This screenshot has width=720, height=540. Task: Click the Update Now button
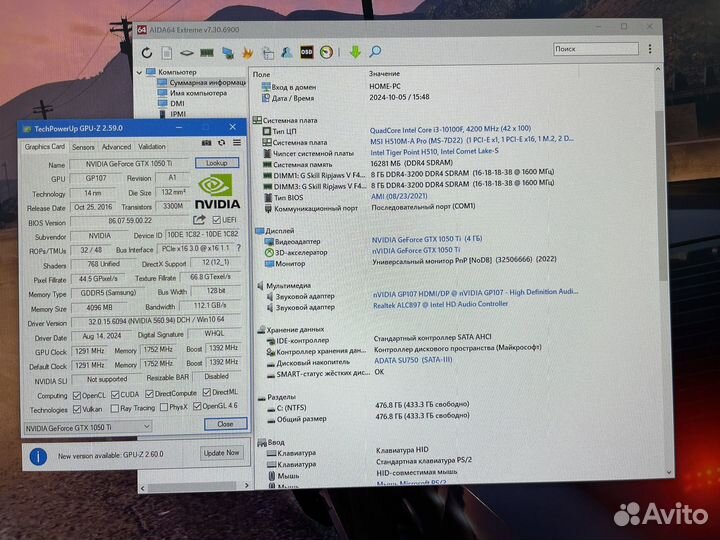tap(221, 453)
